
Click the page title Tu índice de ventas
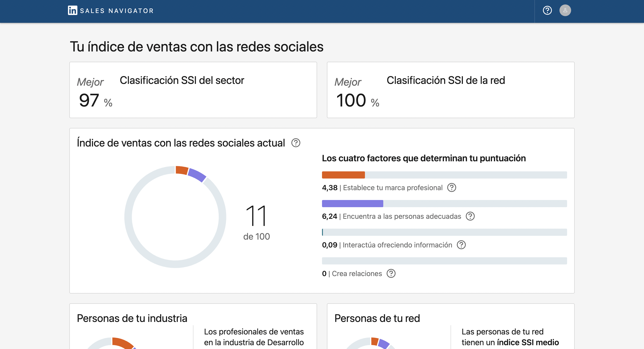197,47
